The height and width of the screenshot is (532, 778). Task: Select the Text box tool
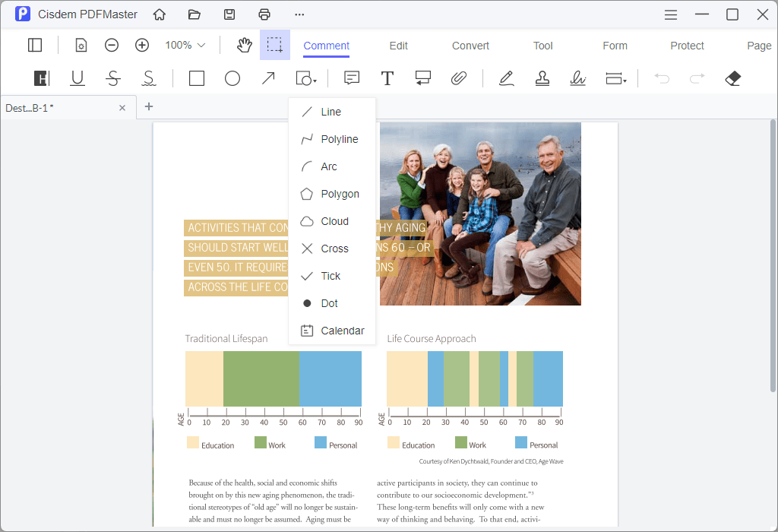387,78
